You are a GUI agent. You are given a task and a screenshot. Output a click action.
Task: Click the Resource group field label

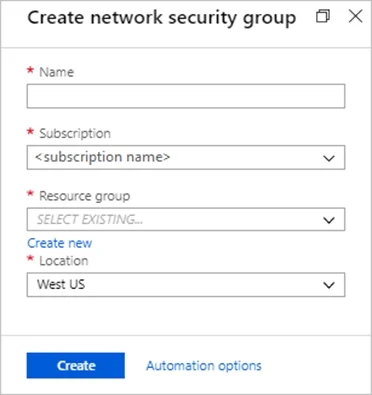(x=85, y=196)
